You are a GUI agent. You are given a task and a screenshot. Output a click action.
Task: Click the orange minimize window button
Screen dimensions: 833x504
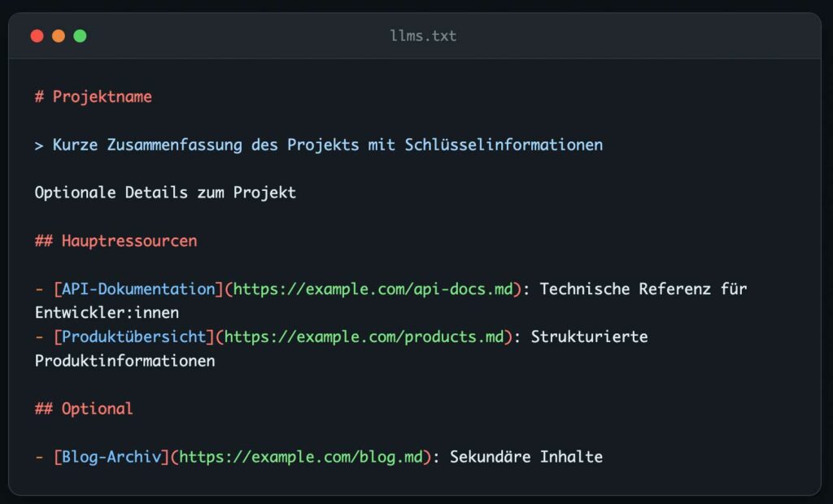coord(59,36)
